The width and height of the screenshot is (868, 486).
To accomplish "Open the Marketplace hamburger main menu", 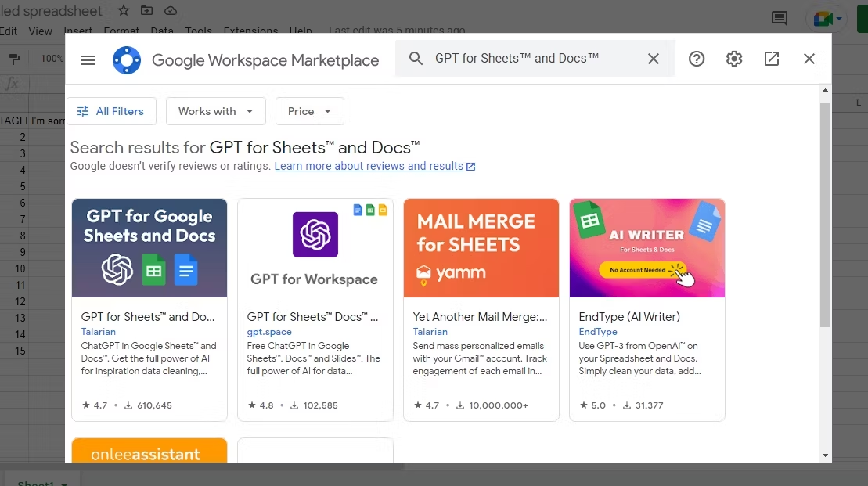I will pyautogui.click(x=88, y=59).
